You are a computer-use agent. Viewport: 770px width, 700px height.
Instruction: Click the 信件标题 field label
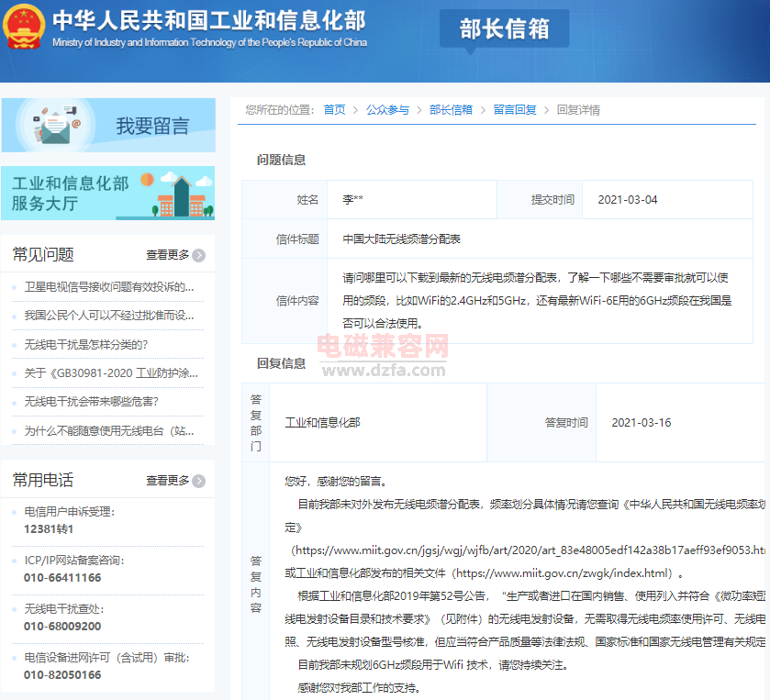tap(297, 239)
